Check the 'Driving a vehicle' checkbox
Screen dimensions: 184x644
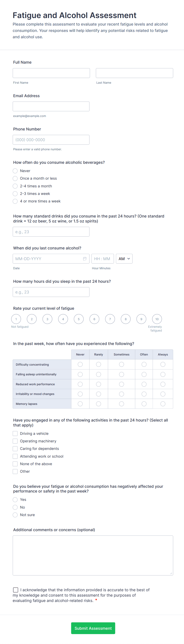15,433
